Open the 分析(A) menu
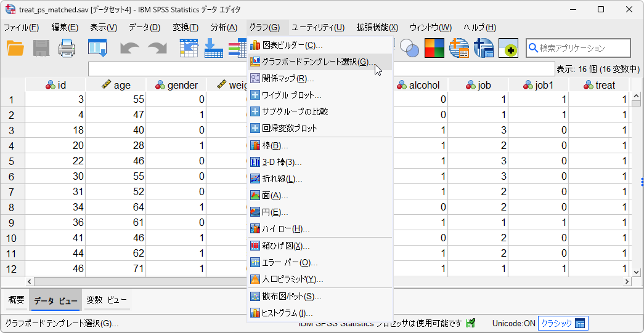 [x=224, y=28]
